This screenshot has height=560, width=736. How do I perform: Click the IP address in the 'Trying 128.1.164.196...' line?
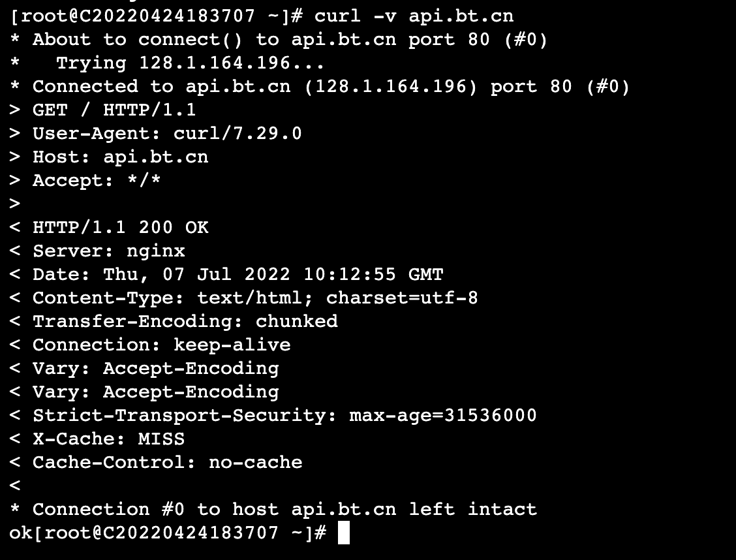click(x=215, y=63)
